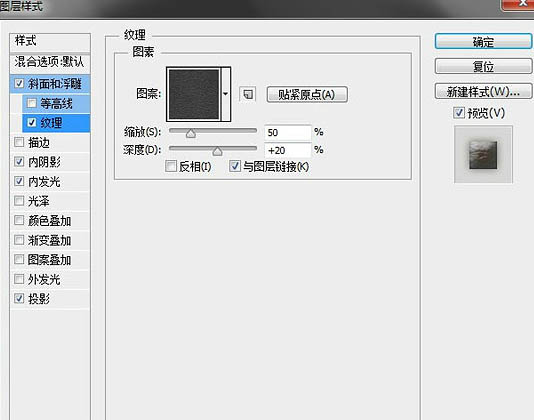Click the new preset from pattern icon
534x420 pixels.
(x=248, y=94)
